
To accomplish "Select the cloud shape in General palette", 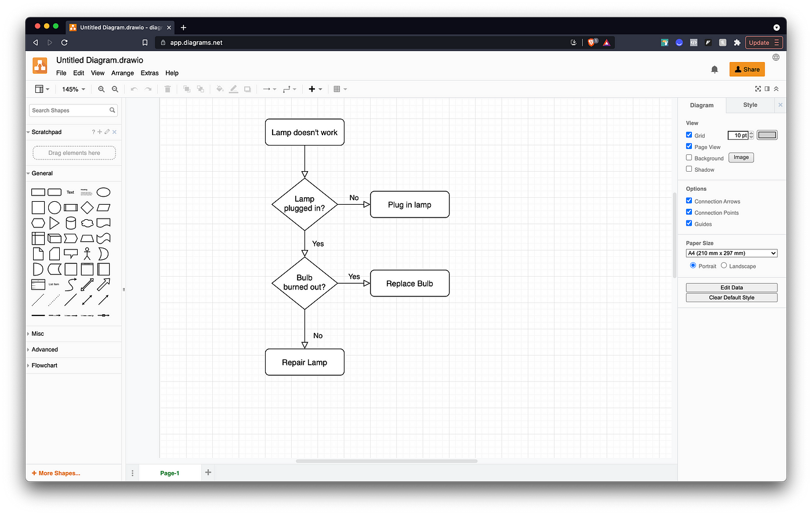I will [87, 223].
